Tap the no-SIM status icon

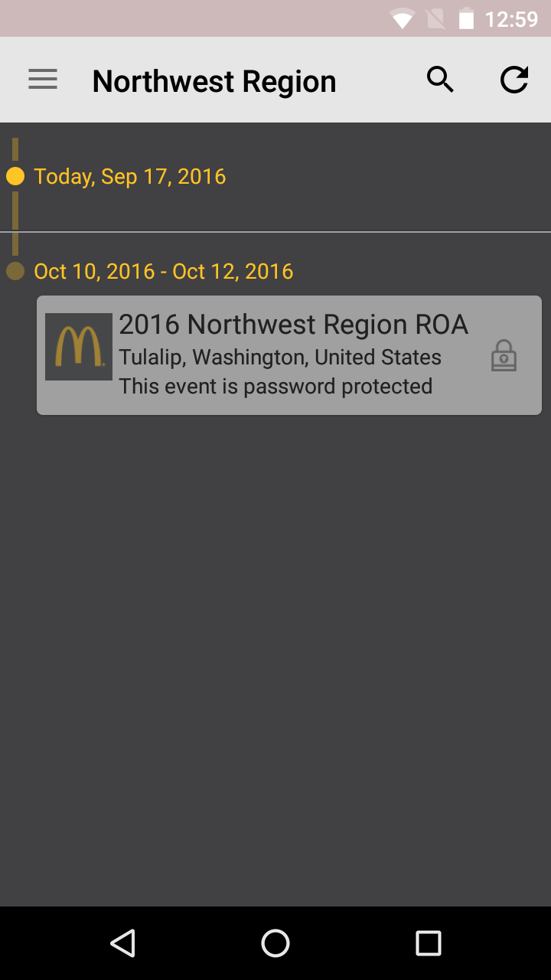[x=435, y=18]
